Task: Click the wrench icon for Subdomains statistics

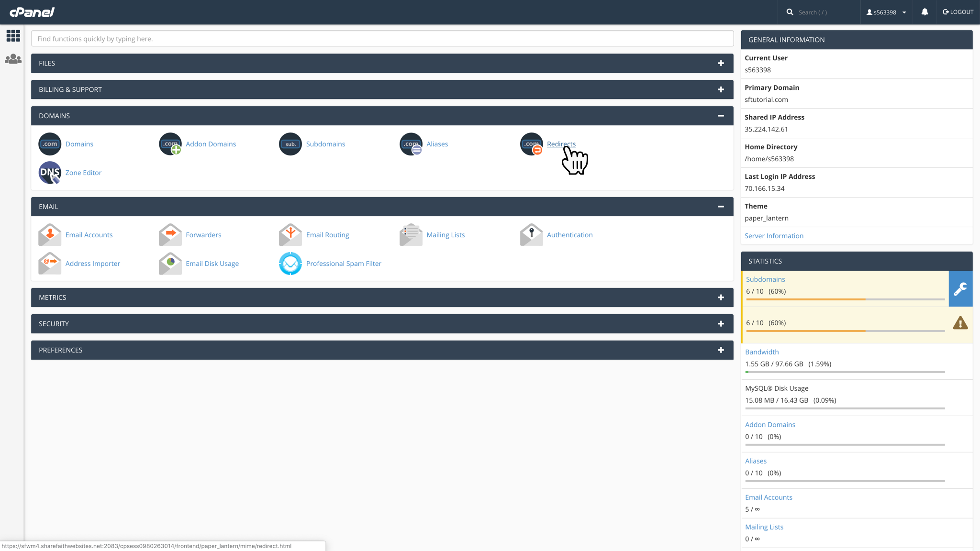Action: (x=960, y=289)
